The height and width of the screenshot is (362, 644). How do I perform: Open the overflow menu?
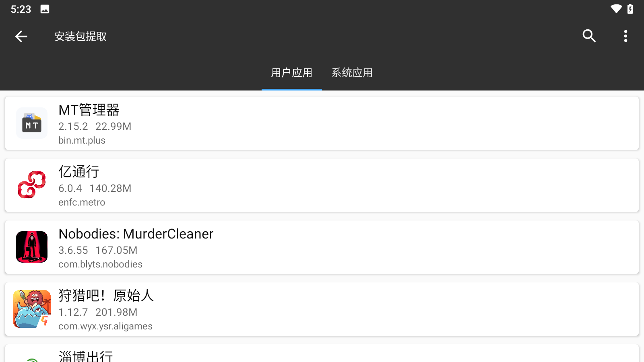tap(625, 36)
